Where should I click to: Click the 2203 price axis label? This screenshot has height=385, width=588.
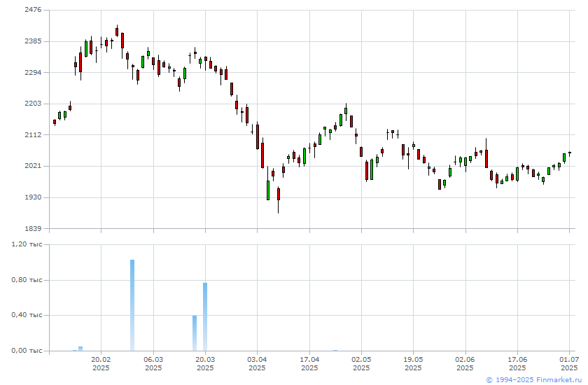(33, 104)
